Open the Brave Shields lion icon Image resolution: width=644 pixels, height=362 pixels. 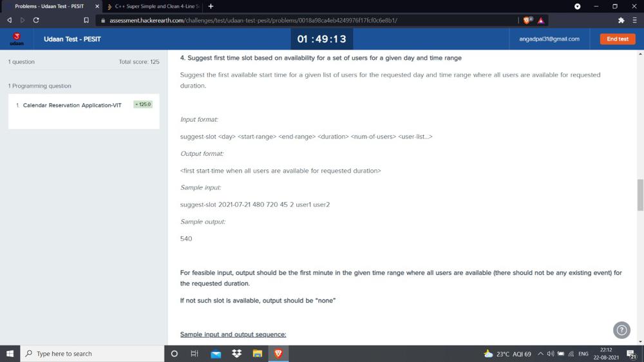click(x=528, y=20)
